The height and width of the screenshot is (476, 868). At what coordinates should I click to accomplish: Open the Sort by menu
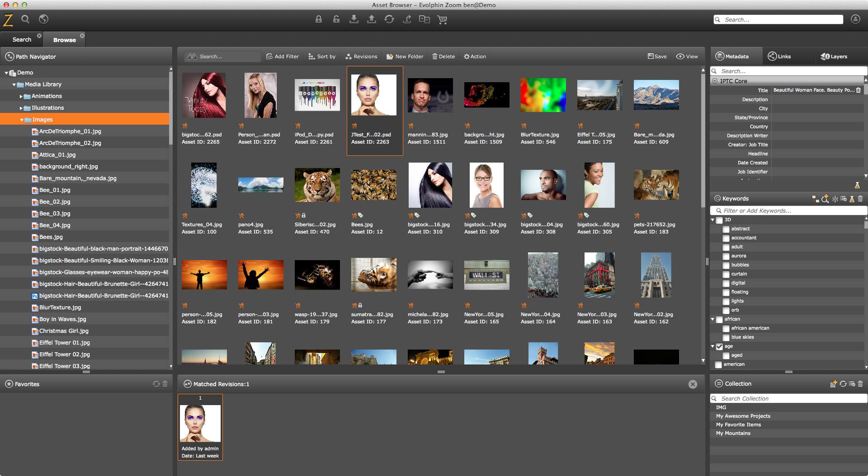[x=322, y=56]
